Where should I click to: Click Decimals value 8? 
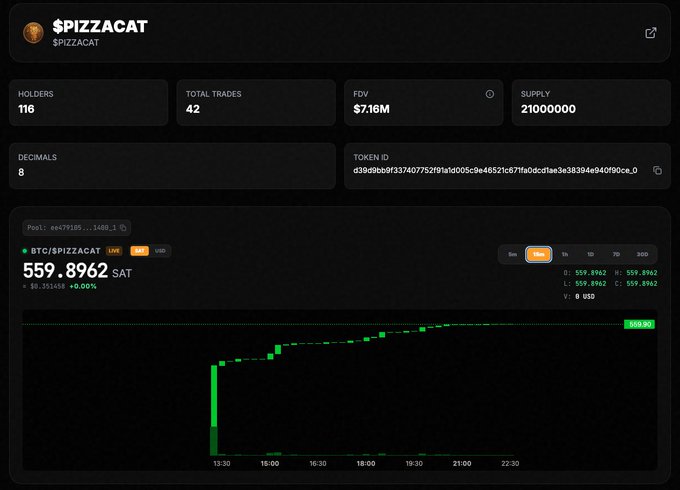(21, 173)
